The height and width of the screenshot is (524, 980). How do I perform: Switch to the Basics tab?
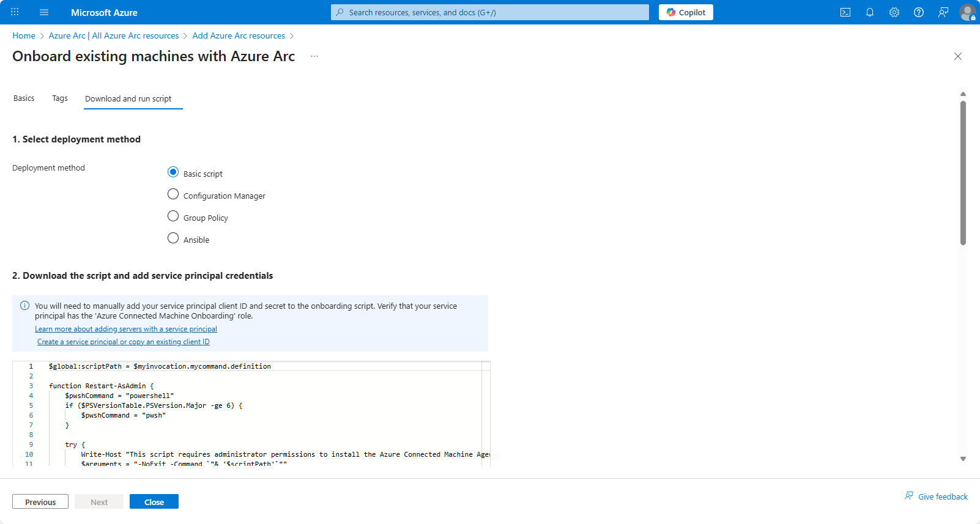[24, 98]
